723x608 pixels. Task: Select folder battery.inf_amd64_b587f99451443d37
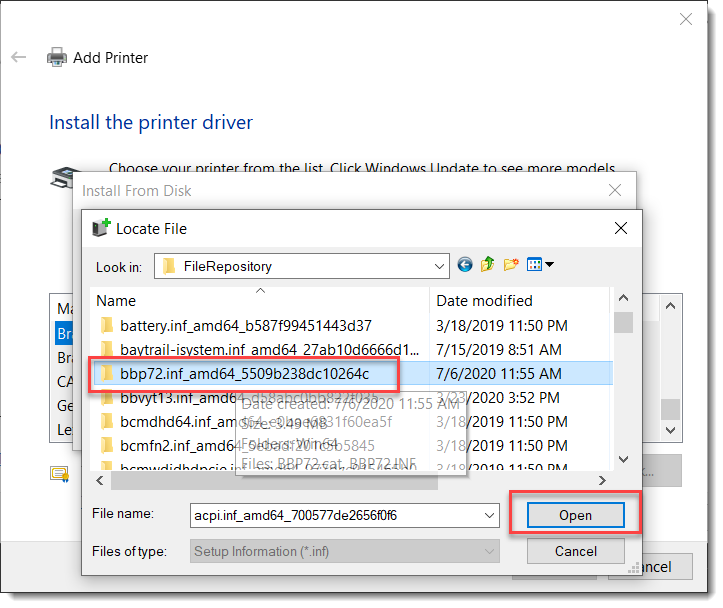point(245,326)
